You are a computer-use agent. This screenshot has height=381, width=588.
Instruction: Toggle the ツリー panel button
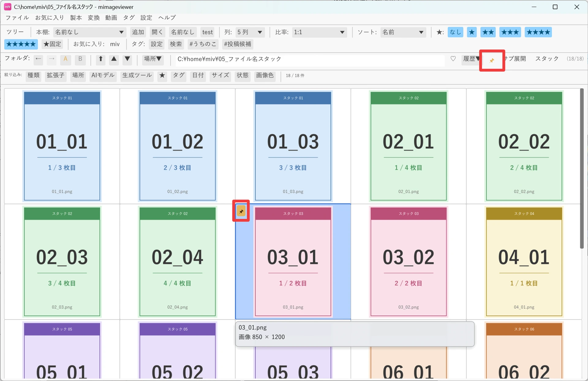tap(15, 32)
